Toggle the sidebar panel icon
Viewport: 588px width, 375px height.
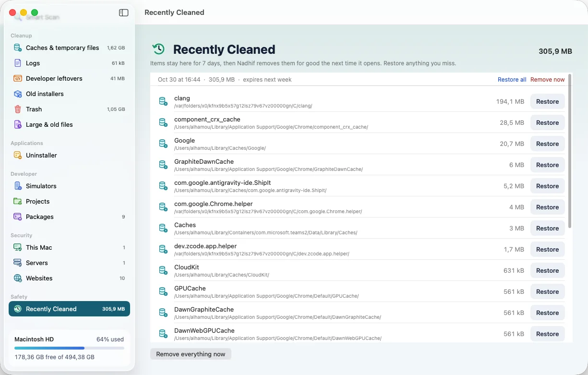pyautogui.click(x=123, y=13)
